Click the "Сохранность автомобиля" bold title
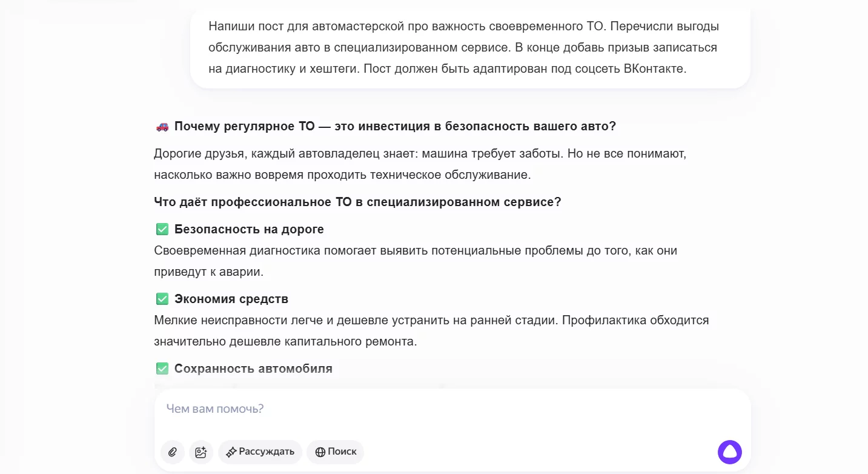The width and height of the screenshot is (868, 474). point(253,369)
